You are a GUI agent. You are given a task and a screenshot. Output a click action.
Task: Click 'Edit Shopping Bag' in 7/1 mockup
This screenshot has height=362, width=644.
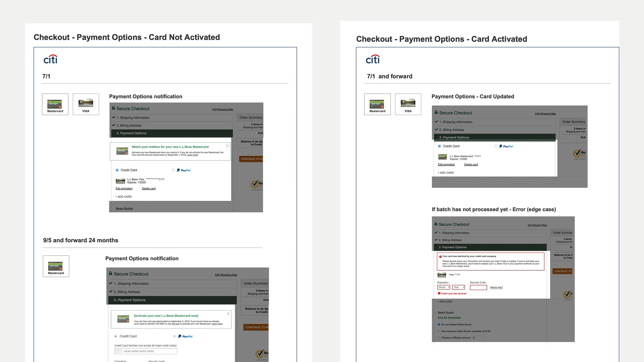click(x=223, y=109)
